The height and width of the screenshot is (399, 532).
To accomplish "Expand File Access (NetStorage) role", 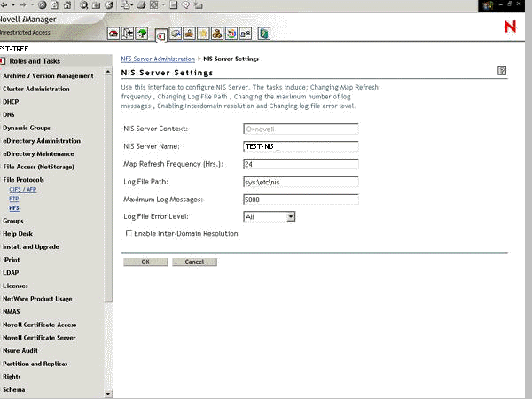I will click(x=39, y=167).
